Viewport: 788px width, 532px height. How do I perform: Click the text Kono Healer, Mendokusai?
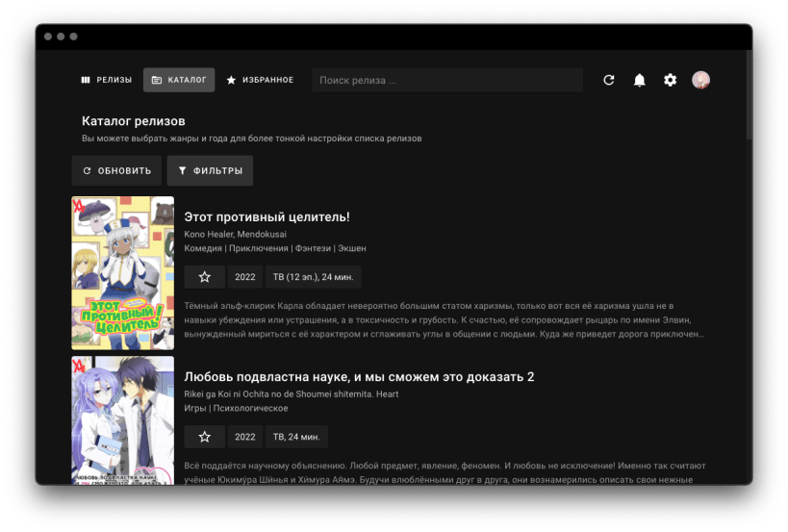point(235,234)
